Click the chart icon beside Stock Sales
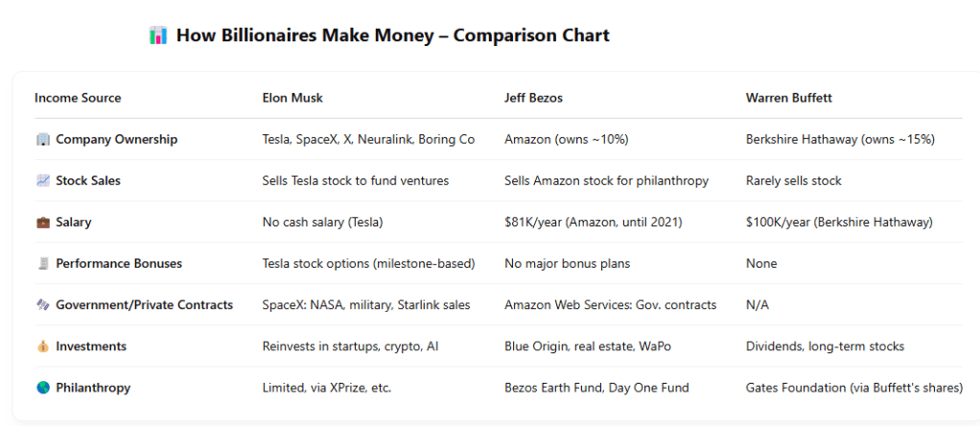 coord(42,180)
